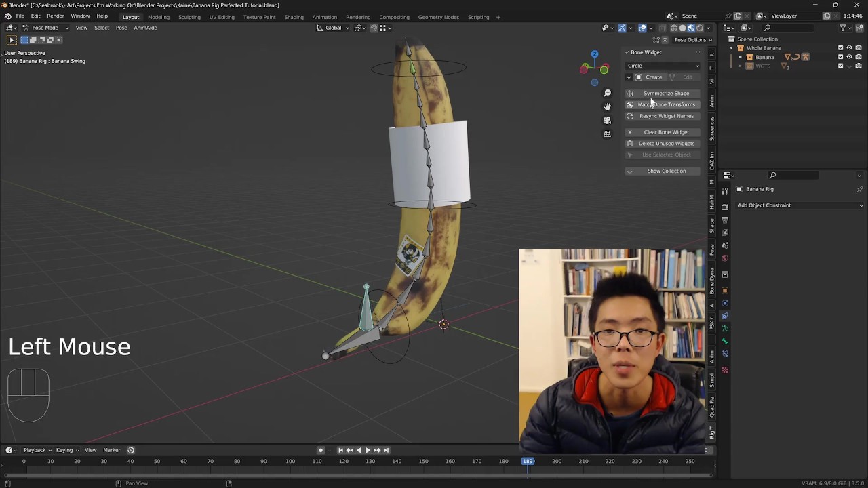Toggle the camera view icon
Image resolution: width=868 pixels, height=488 pixels.
pos(607,120)
